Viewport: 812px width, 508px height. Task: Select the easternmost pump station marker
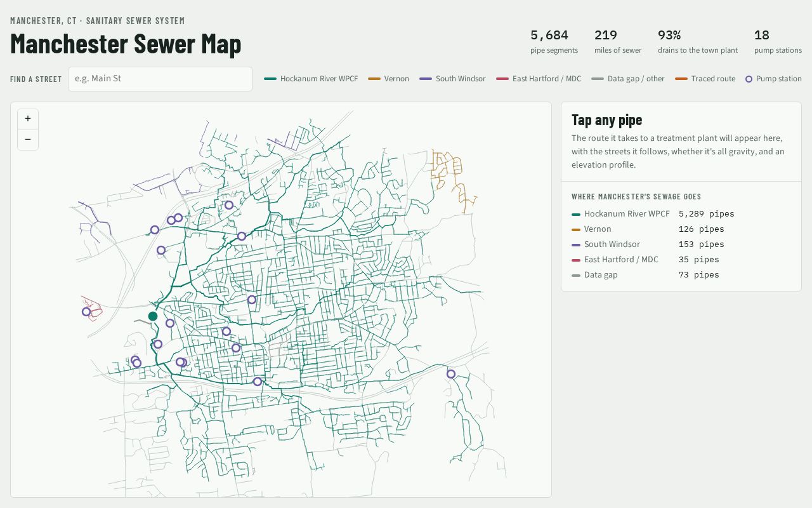pos(451,374)
